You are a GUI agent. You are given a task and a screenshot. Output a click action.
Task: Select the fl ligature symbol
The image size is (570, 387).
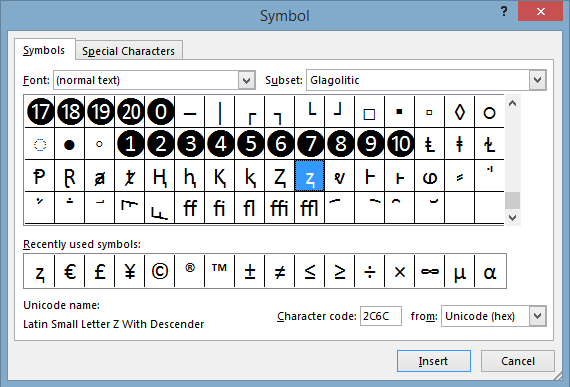point(250,208)
